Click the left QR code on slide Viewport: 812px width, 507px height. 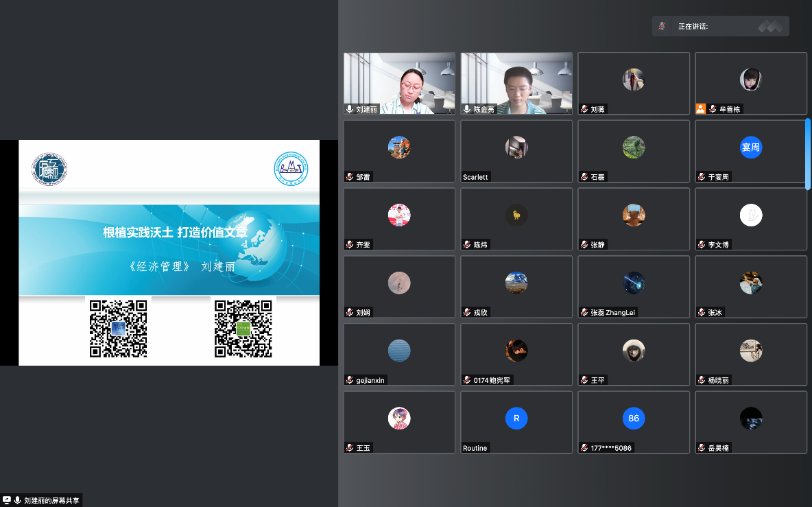(x=119, y=328)
